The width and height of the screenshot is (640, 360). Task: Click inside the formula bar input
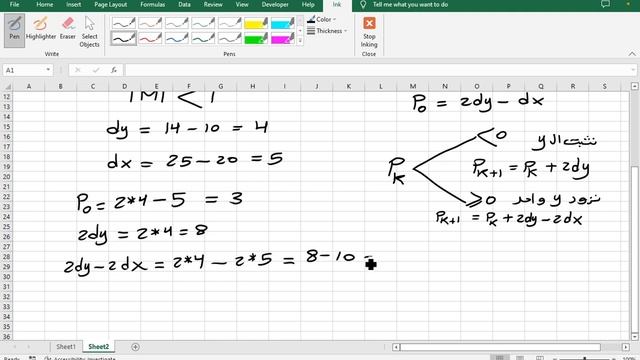(376, 70)
